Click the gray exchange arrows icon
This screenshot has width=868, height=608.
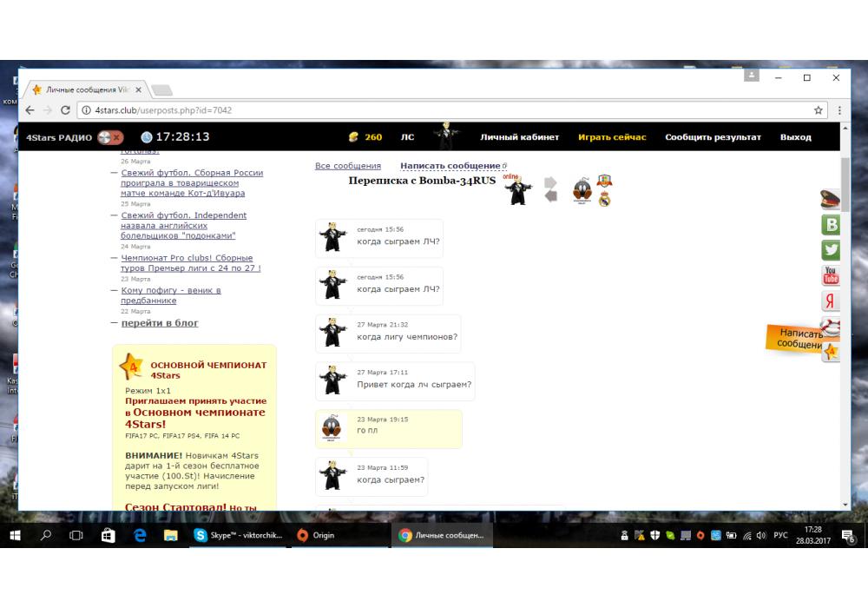point(550,189)
